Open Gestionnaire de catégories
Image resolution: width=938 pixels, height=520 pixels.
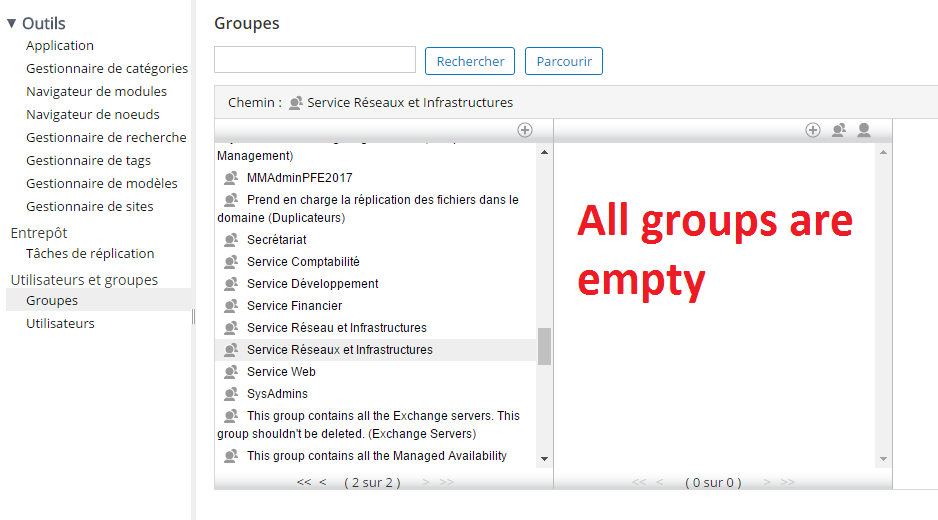coord(107,69)
